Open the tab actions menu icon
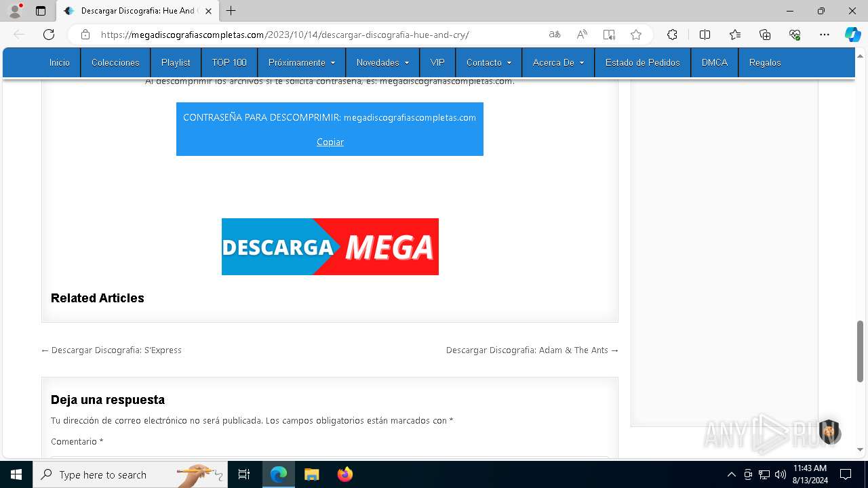This screenshot has height=488, width=868. 41,11
